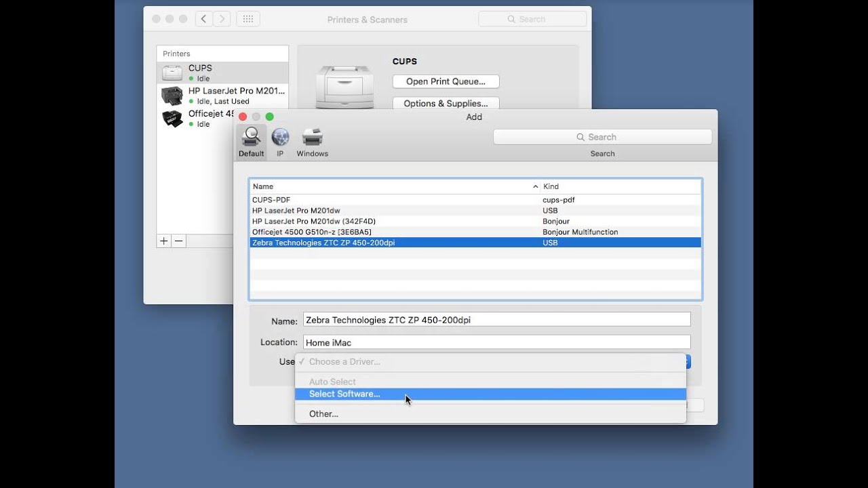Sort list by Kind column header
The height and width of the screenshot is (488, 868).
tap(620, 186)
